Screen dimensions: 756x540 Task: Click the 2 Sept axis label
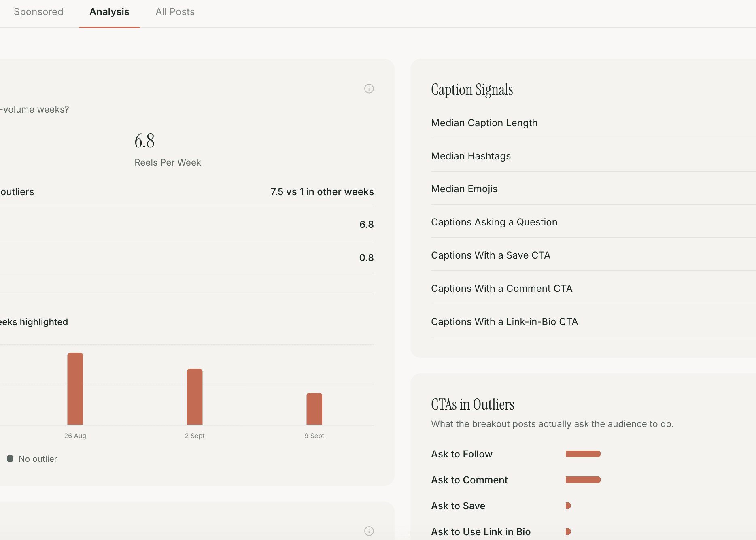(x=195, y=436)
